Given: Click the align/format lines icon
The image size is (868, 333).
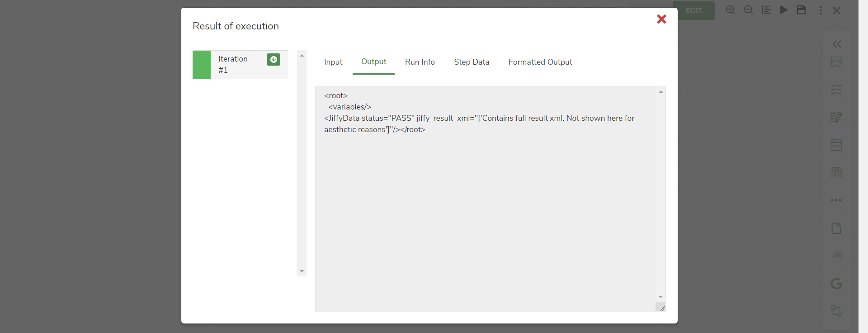Looking at the screenshot, I should coord(767,10).
